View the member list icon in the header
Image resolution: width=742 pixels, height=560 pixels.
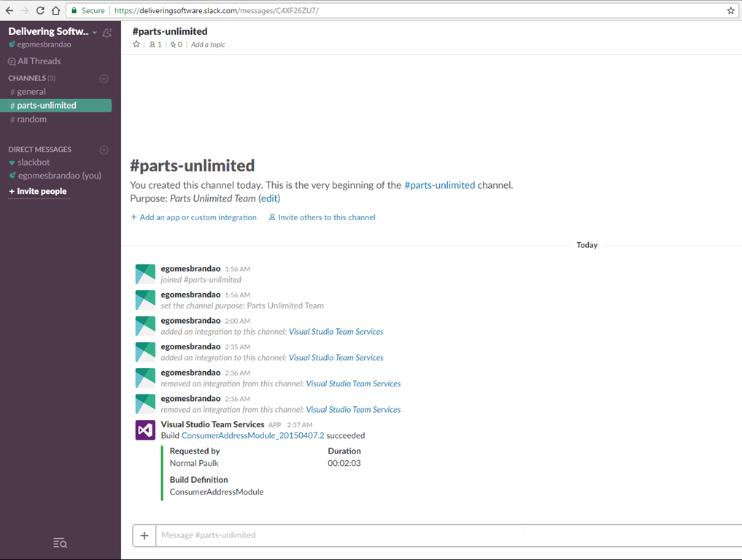(x=155, y=44)
